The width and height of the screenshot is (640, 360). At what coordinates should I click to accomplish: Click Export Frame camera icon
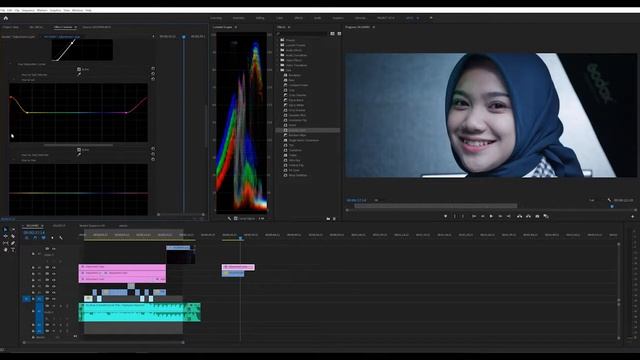pyautogui.click(x=537, y=216)
